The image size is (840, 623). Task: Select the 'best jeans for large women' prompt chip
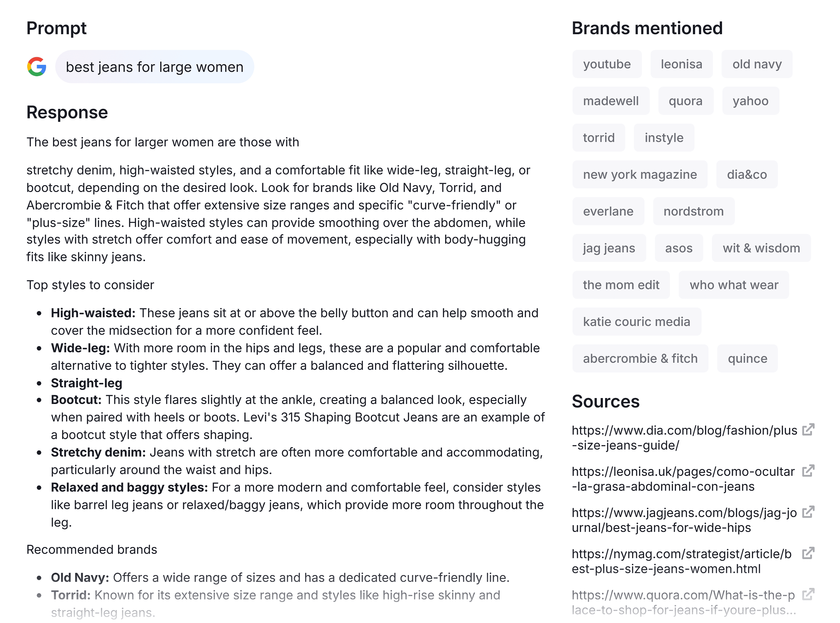click(x=155, y=67)
